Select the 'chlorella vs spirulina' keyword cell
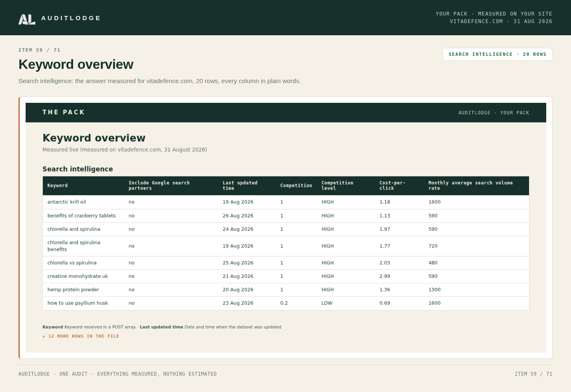 72,263
